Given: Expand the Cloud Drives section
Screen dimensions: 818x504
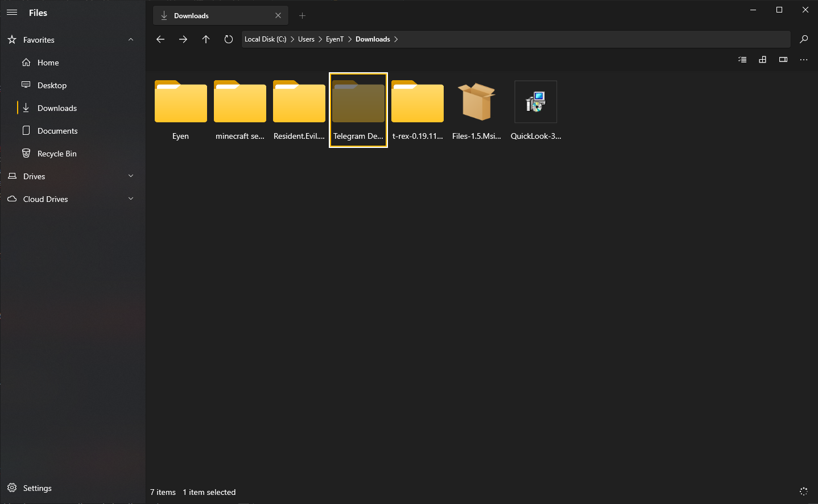Looking at the screenshot, I should coord(130,199).
